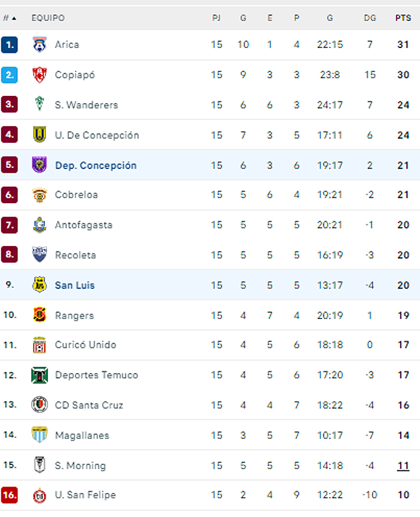Click the light blue position 2 badge
The image size is (420, 517).
[x=9, y=75]
